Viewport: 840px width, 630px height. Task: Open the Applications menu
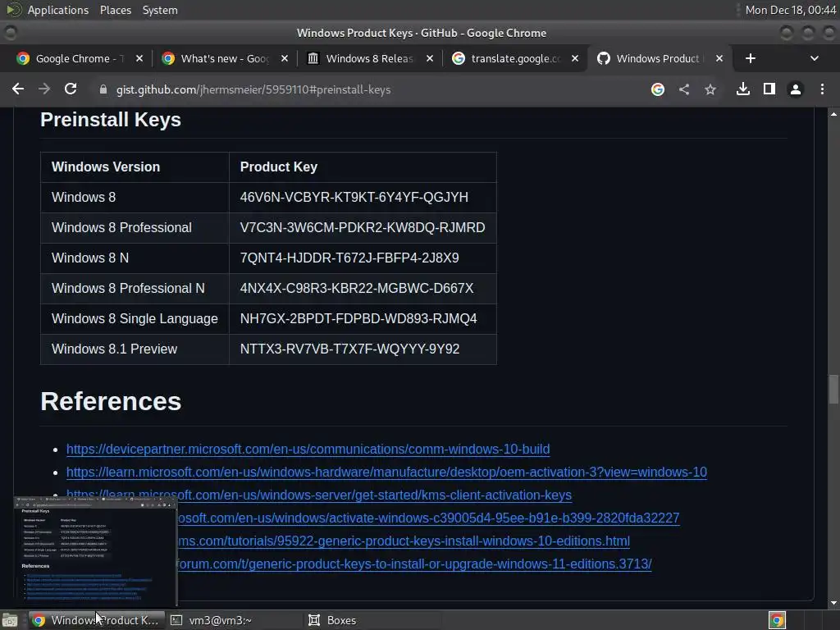58,10
